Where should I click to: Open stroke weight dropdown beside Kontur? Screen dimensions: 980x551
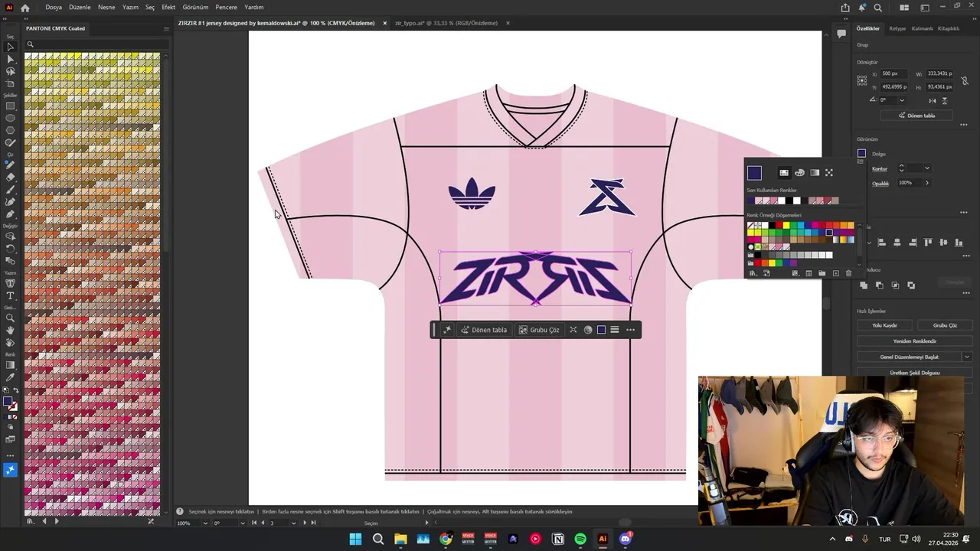coord(926,168)
